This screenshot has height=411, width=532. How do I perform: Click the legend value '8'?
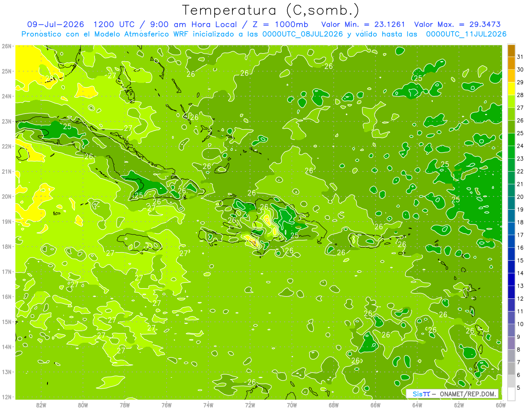coord(519,349)
